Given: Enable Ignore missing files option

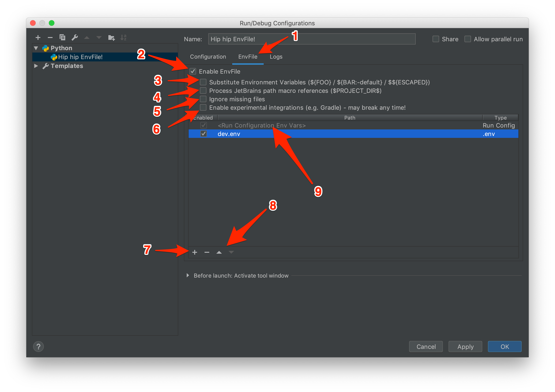Looking at the screenshot, I should pyautogui.click(x=203, y=99).
